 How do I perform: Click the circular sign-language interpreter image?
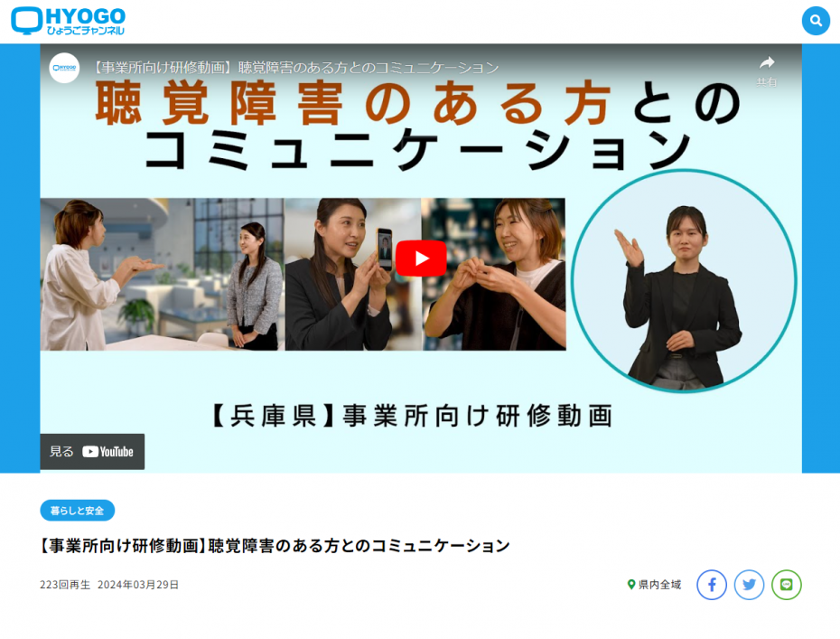tap(684, 281)
